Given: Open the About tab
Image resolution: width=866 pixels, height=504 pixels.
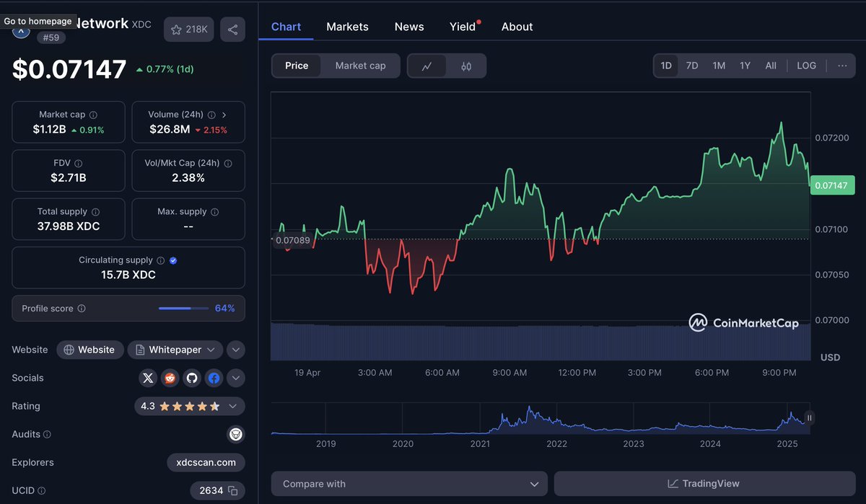Looking at the screenshot, I should point(517,27).
